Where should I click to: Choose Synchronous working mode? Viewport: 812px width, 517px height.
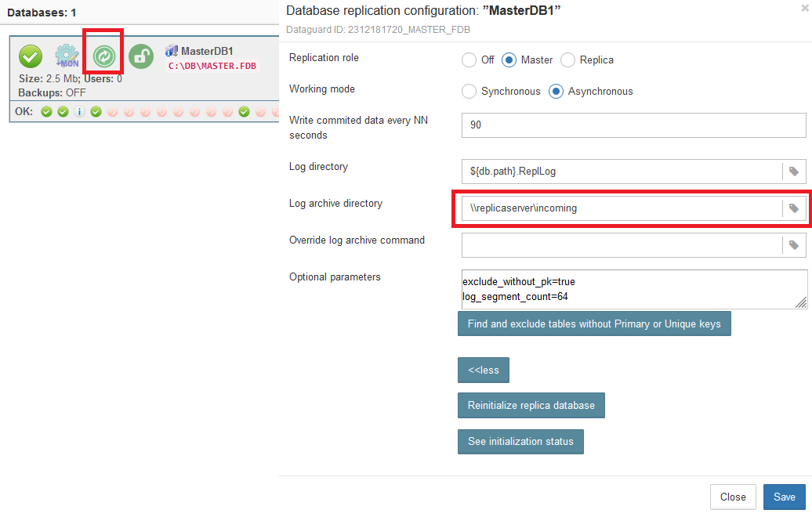coord(469,92)
